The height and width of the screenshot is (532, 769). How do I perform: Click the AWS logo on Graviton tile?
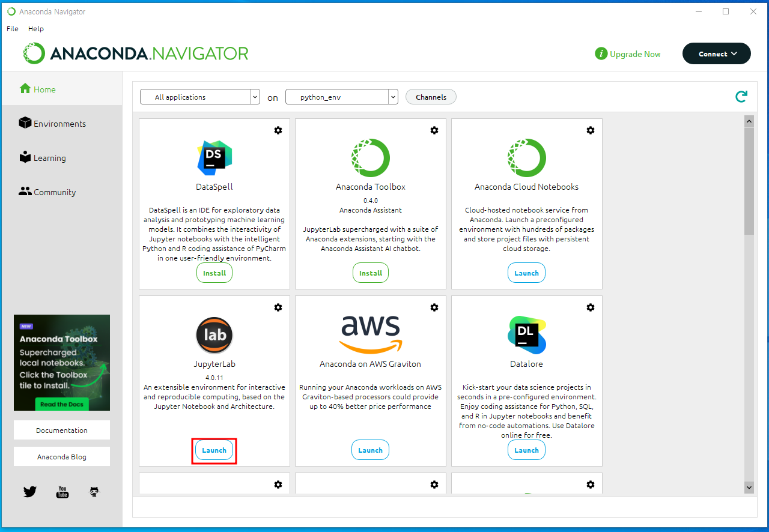(371, 334)
